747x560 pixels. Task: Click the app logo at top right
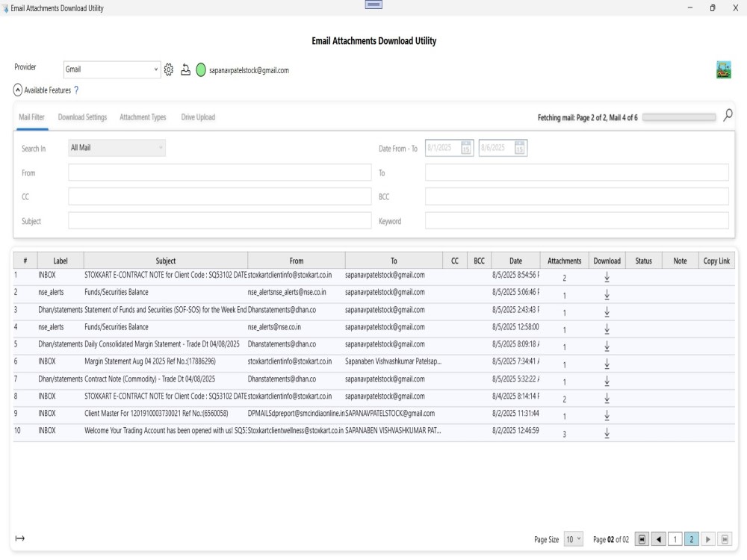(723, 70)
